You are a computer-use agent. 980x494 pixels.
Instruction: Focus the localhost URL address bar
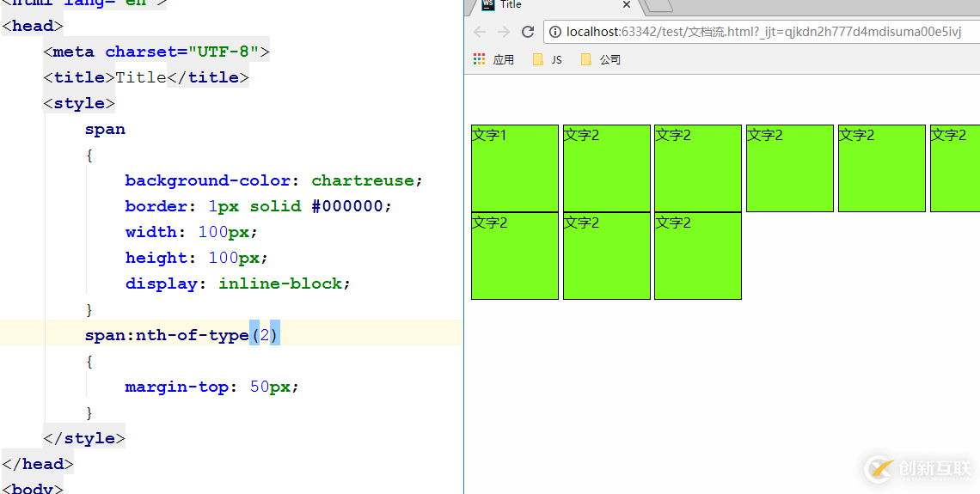pos(756,32)
